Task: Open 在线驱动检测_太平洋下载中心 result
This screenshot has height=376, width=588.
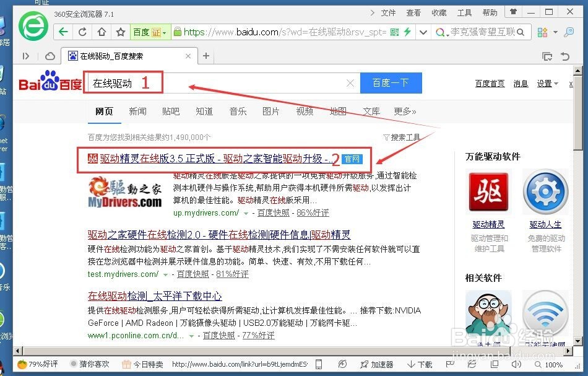Action: coord(155,296)
